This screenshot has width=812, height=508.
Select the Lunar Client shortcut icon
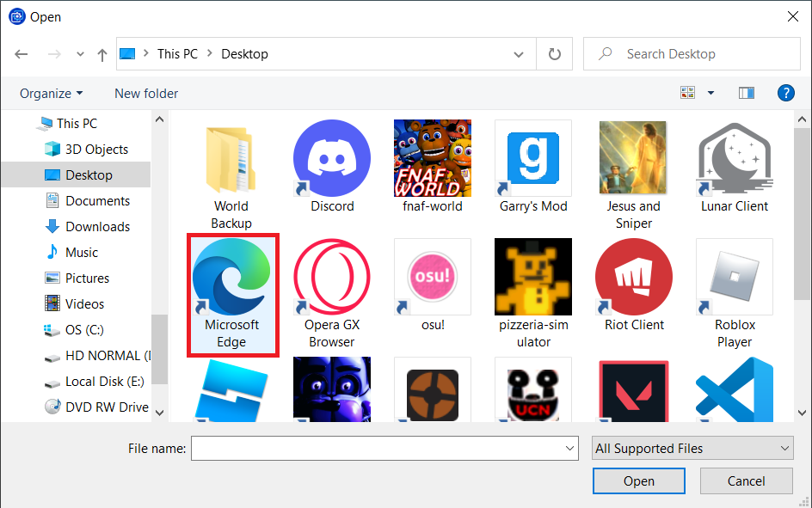pos(735,158)
